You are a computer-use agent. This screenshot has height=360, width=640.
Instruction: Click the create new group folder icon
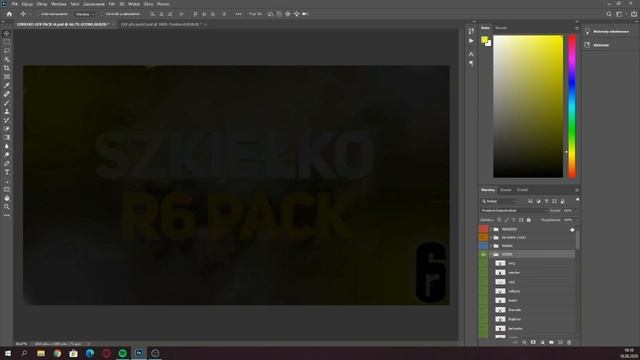coord(551,342)
